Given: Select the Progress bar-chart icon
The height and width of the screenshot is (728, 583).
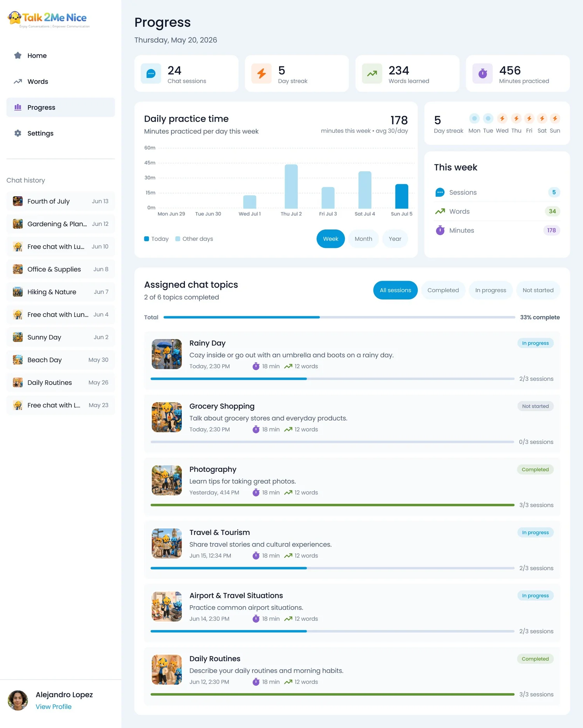Looking at the screenshot, I should 18,107.
